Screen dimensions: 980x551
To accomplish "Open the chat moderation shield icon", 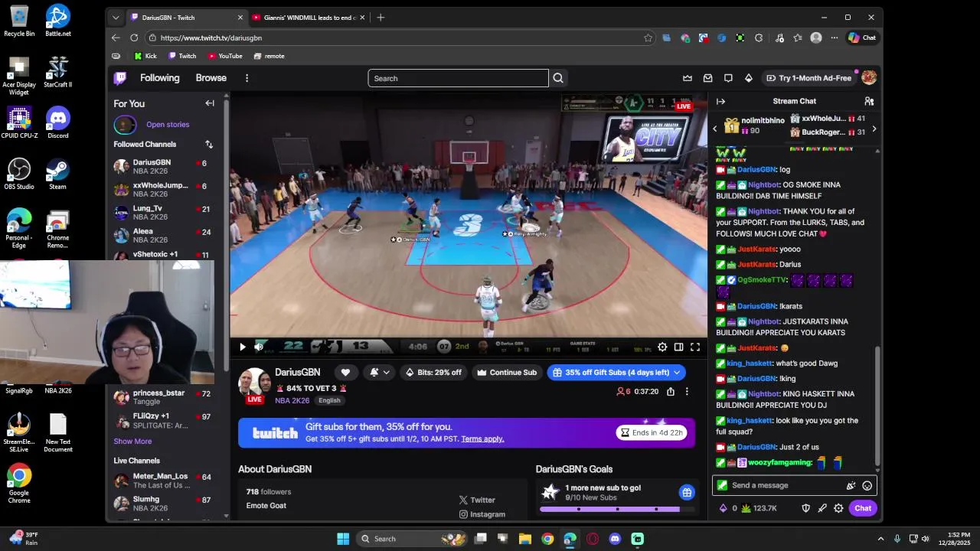I will tap(805, 508).
